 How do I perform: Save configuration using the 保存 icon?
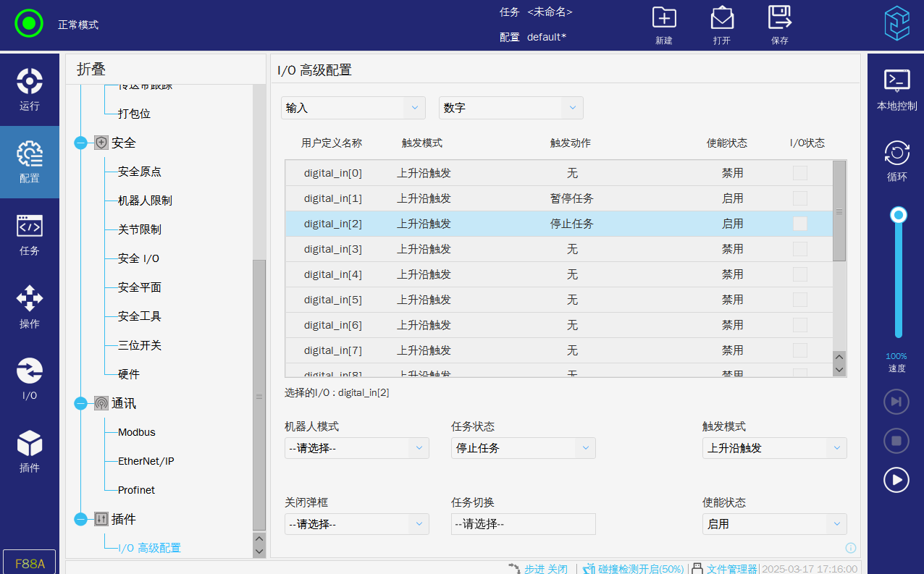pos(779,19)
